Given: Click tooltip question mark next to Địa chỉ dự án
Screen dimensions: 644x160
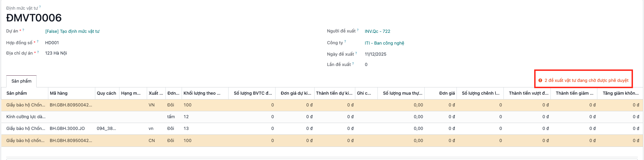Looking at the screenshot, I should (x=38, y=52).
